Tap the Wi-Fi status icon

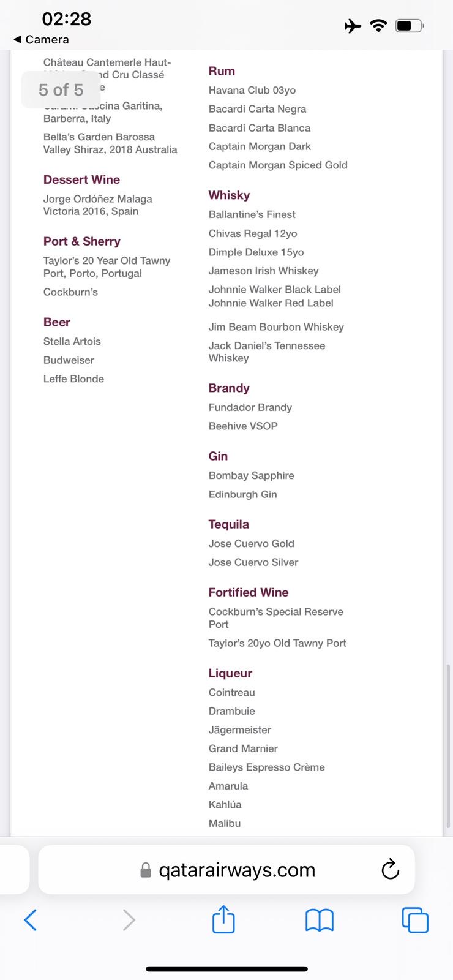(379, 26)
